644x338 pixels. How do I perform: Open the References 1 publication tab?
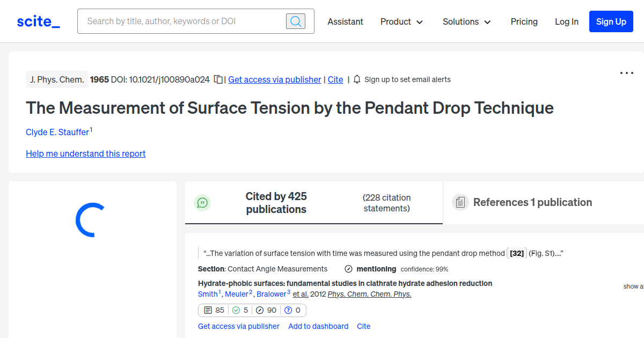click(x=533, y=202)
